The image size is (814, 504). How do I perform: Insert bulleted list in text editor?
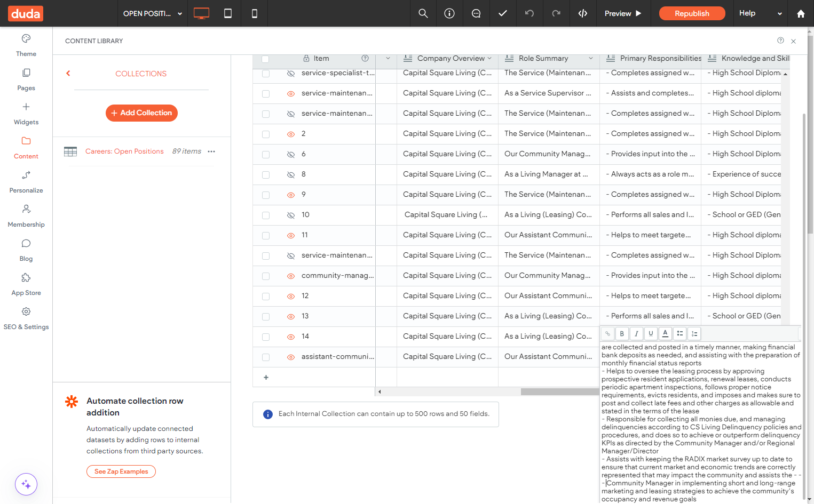point(679,334)
